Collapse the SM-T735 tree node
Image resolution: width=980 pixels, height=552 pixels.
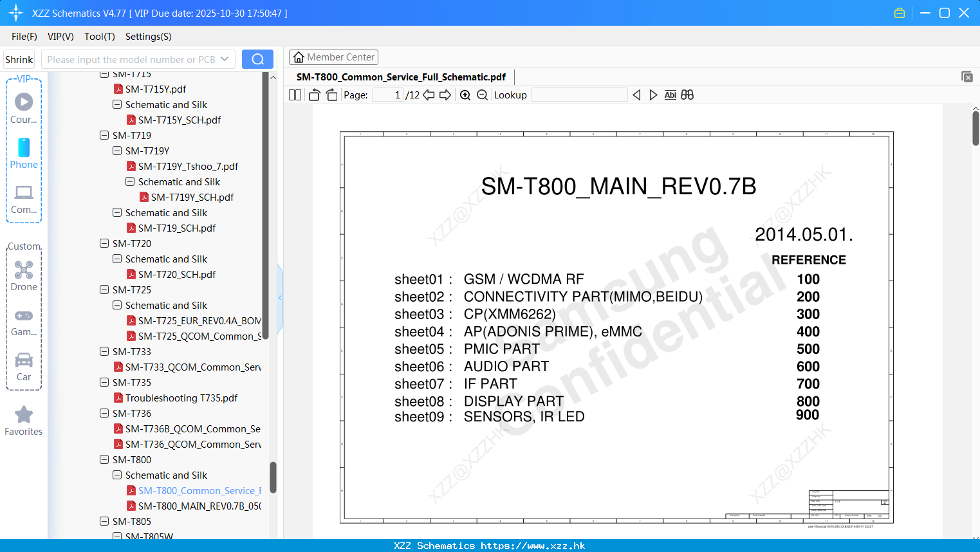pos(104,382)
